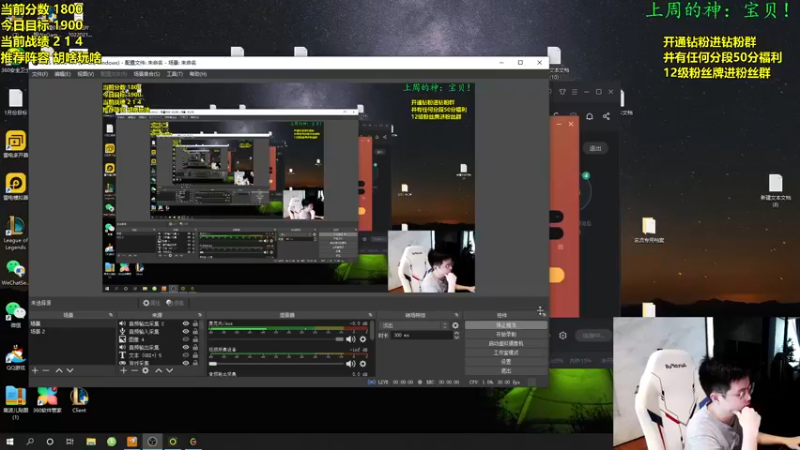Open the 编辑(E) menu
Viewport: 800px width, 450px height.
[x=62, y=74]
